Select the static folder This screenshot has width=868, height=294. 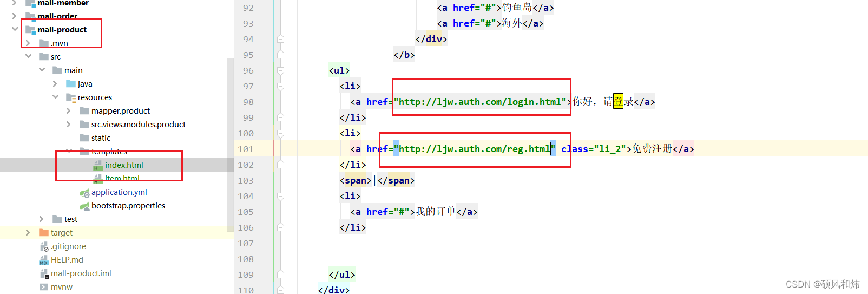click(x=101, y=138)
